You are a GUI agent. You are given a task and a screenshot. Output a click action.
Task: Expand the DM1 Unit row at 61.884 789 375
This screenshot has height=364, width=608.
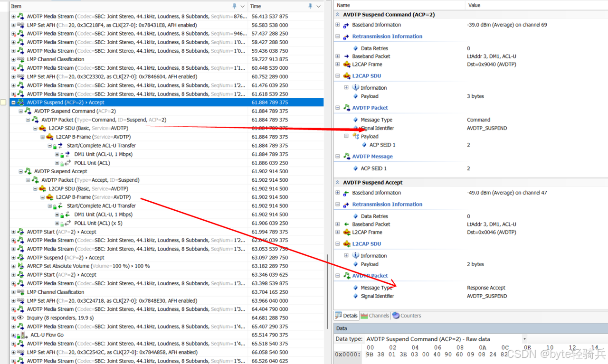click(x=57, y=154)
